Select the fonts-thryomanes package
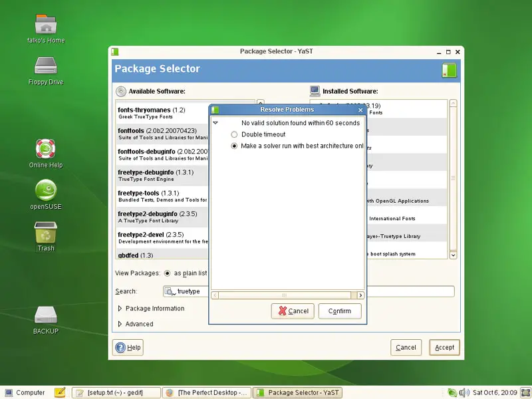 162,113
